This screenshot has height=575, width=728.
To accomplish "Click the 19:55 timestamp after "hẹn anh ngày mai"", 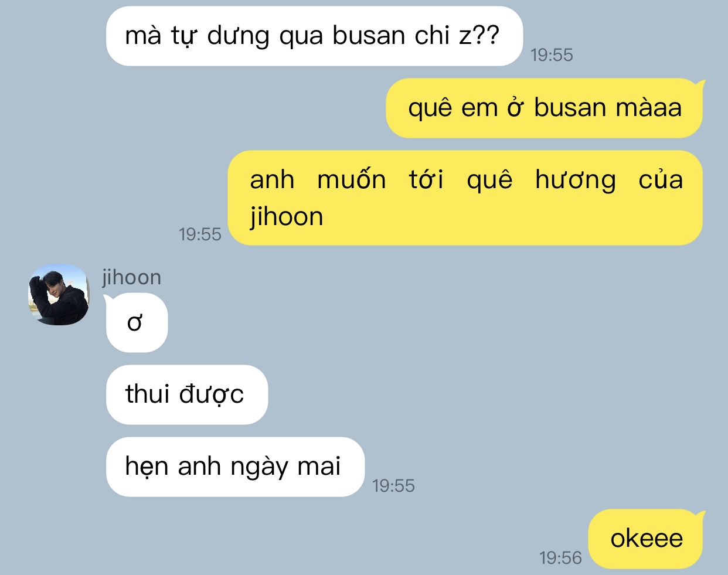I will click(393, 486).
